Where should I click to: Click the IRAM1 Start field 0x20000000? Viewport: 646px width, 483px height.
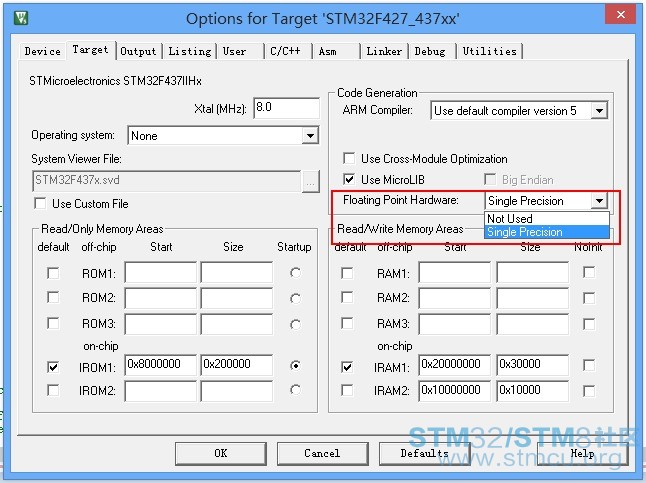click(x=455, y=365)
